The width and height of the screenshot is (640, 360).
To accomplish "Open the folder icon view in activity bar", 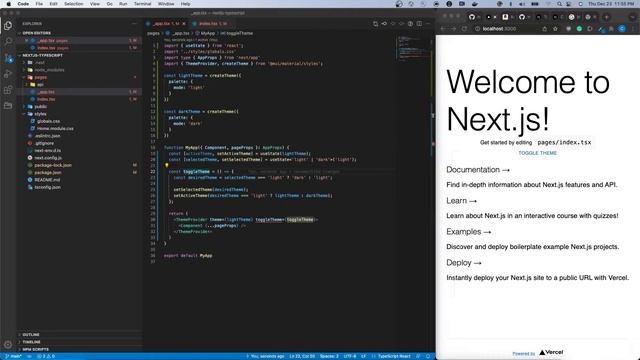I will (x=8, y=106).
